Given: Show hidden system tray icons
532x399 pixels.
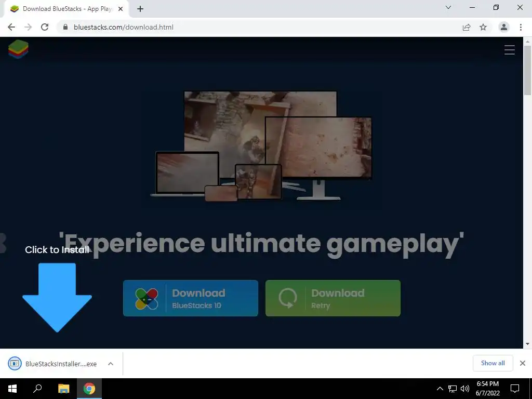Looking at the screenshot, I should click(440, 389).
